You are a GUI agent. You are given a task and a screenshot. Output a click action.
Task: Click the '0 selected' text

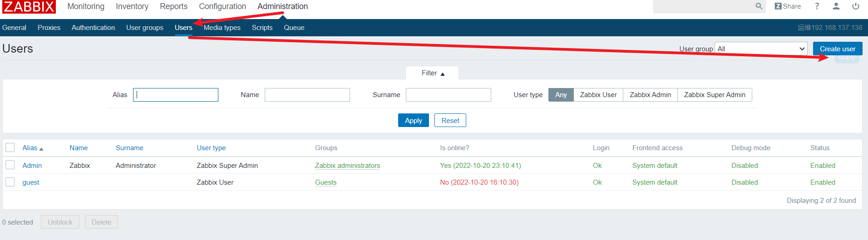pyautogui.click(x=18, y=222)
